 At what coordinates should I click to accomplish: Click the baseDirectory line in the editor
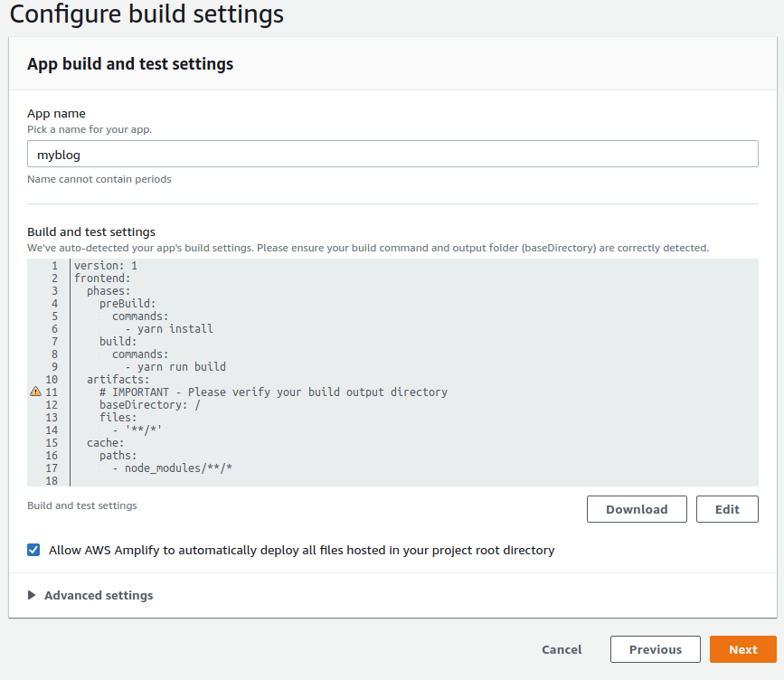pyautogui.click(x=149, y=405)
